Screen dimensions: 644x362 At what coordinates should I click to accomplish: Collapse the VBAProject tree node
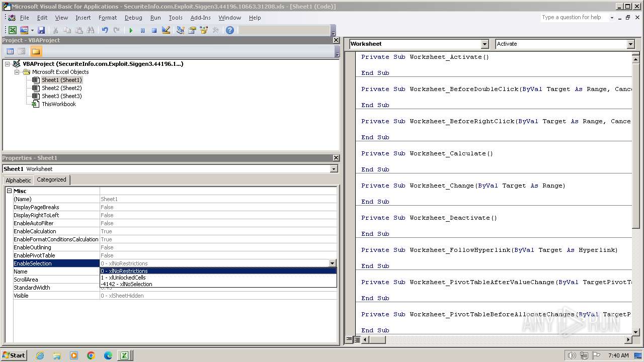pyautogui.click(x=8, y=64)
